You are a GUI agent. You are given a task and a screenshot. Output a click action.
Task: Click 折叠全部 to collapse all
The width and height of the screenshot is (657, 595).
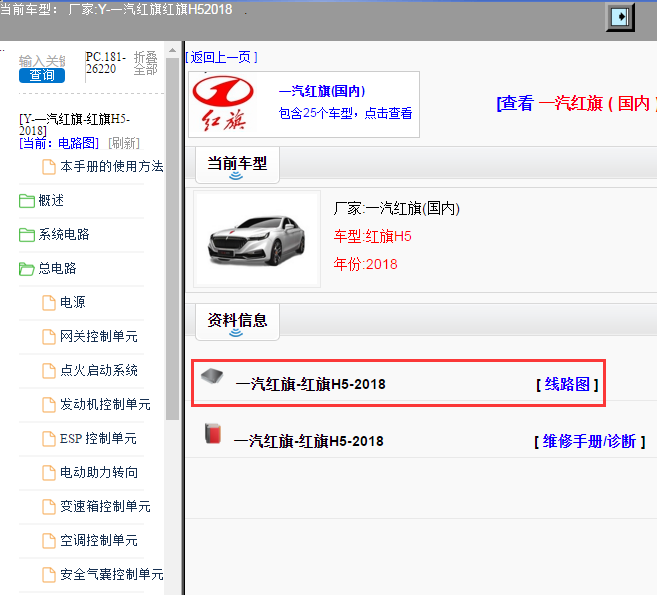[x=145, y=63]
